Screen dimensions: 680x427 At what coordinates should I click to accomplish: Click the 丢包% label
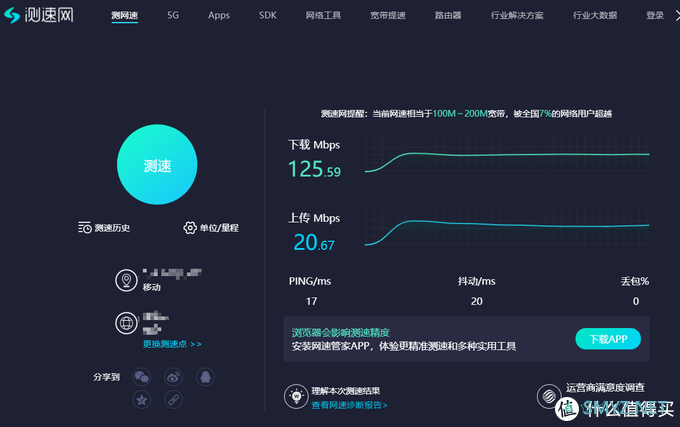click(x=635, y=281)
